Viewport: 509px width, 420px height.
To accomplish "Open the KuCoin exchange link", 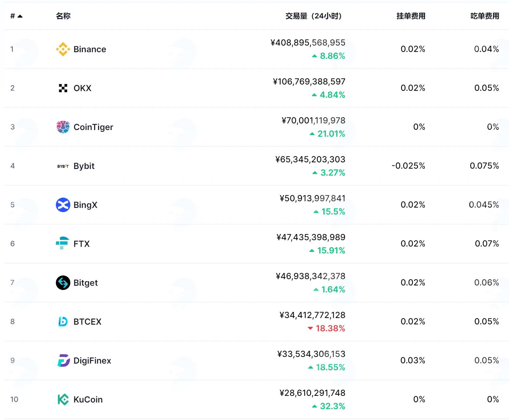I will tap(88, 399).
